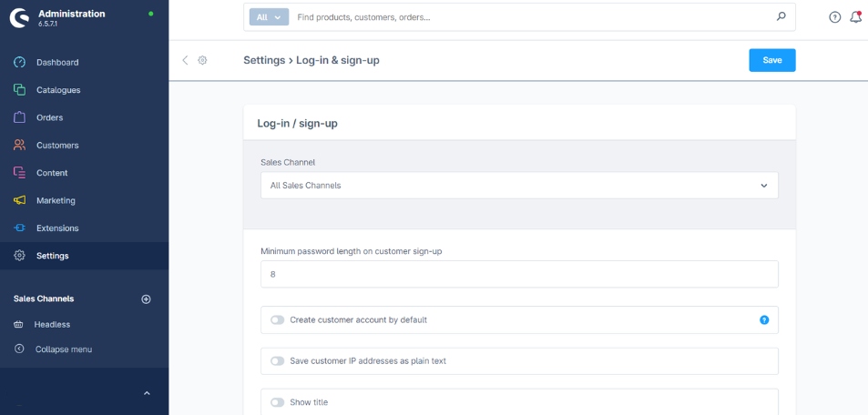Open the help circle icon

point(834,17)
